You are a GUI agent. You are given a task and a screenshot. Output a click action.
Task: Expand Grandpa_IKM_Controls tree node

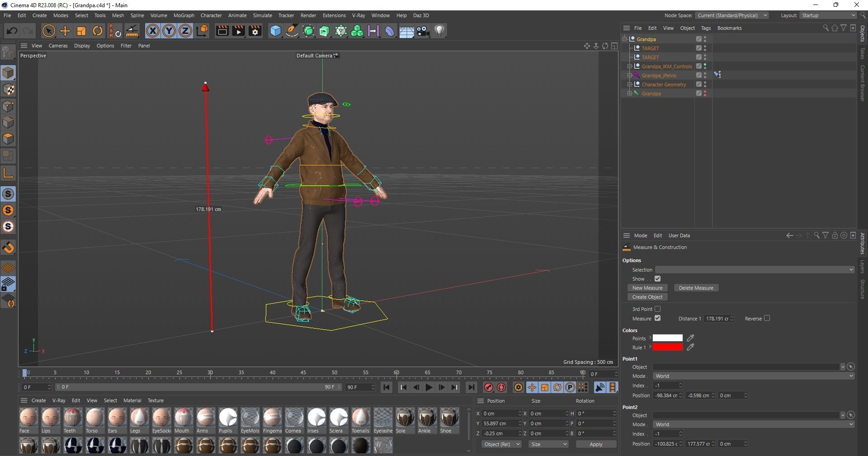[629, 66]
